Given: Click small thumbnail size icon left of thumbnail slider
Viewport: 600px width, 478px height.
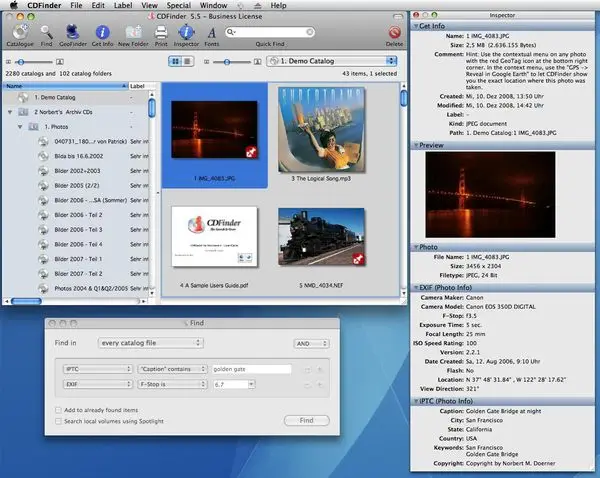Looking at the screenshot, I should pos(207,62).
